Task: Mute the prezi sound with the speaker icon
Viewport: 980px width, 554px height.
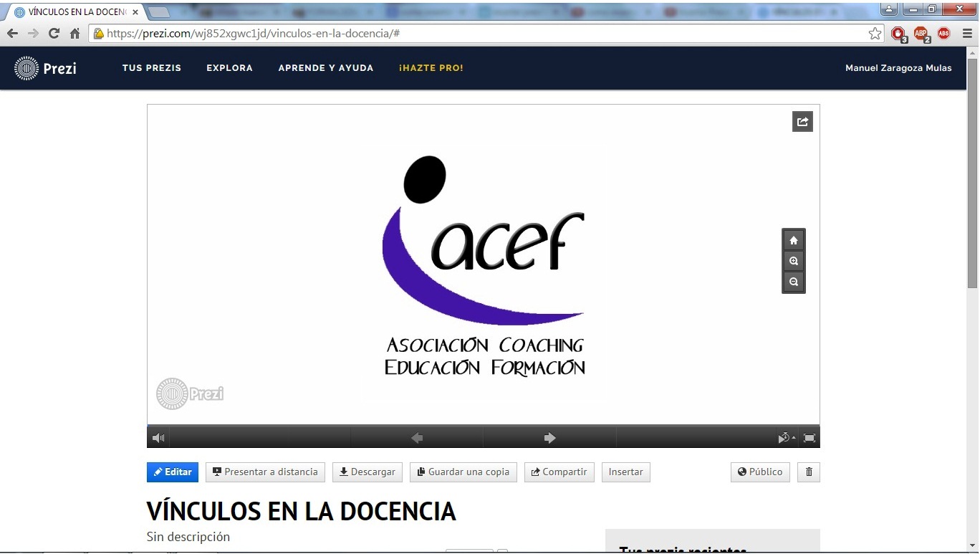Action: [x=158, y=438]
